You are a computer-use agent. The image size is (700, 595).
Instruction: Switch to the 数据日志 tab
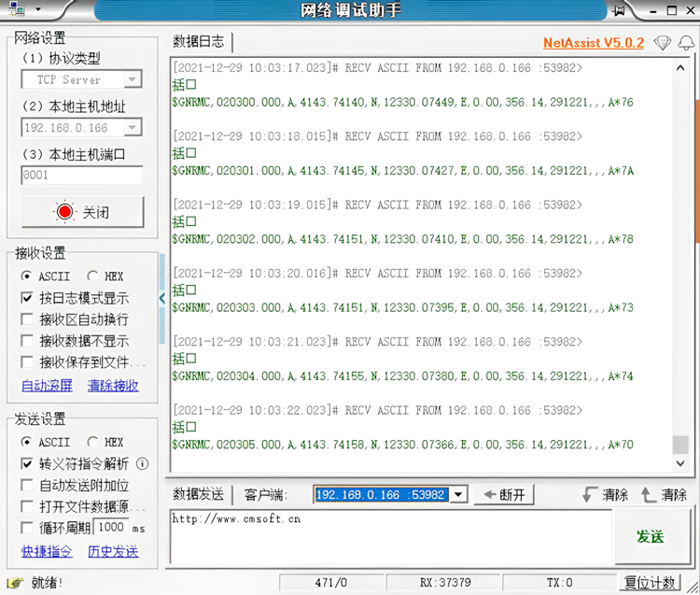tap(199, 42)
